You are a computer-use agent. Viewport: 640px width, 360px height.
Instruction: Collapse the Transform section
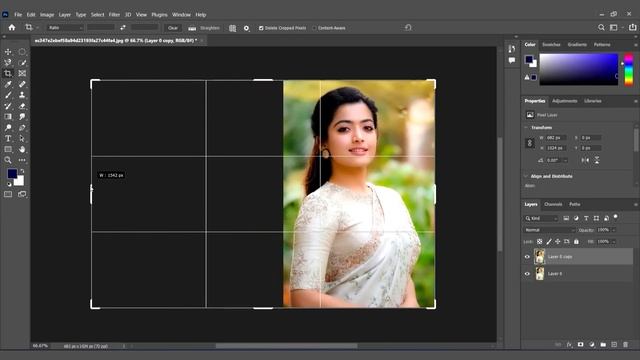(x=526, y=127)
